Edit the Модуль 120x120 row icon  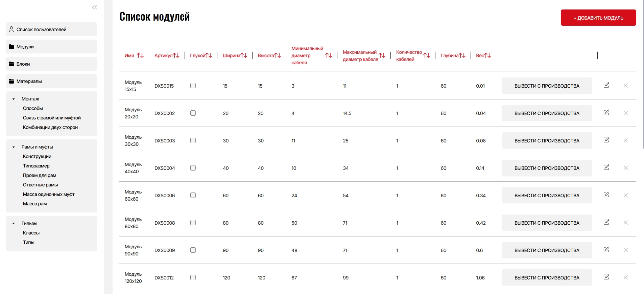coord(606,277)
